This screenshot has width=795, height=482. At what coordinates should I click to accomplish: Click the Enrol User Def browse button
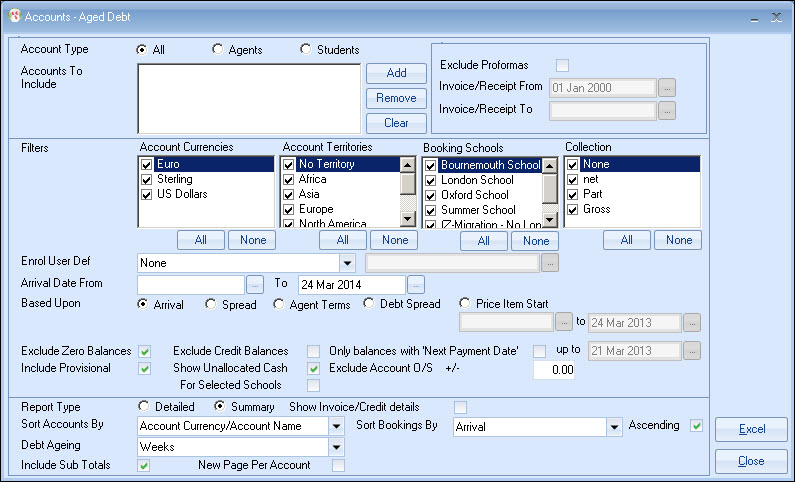tap(550, 263)
